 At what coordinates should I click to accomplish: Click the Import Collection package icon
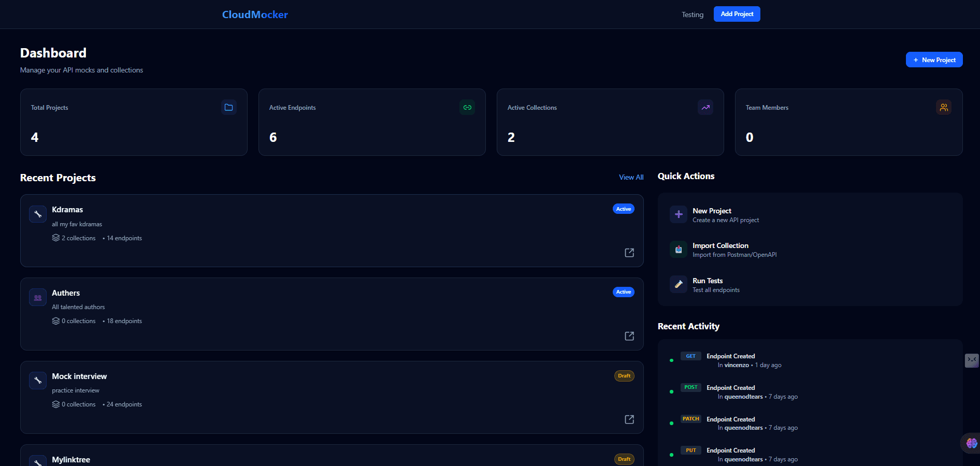(x=678, y=250)
